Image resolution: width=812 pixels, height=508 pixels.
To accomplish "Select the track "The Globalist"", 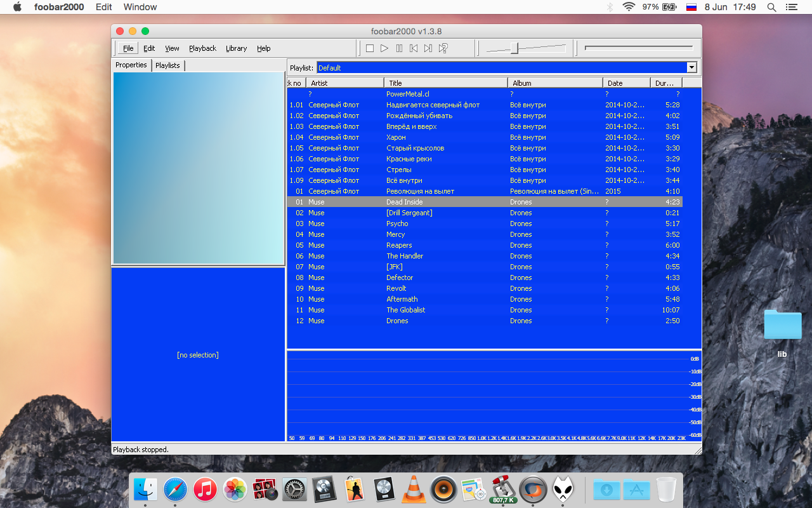I will point(485,310).
